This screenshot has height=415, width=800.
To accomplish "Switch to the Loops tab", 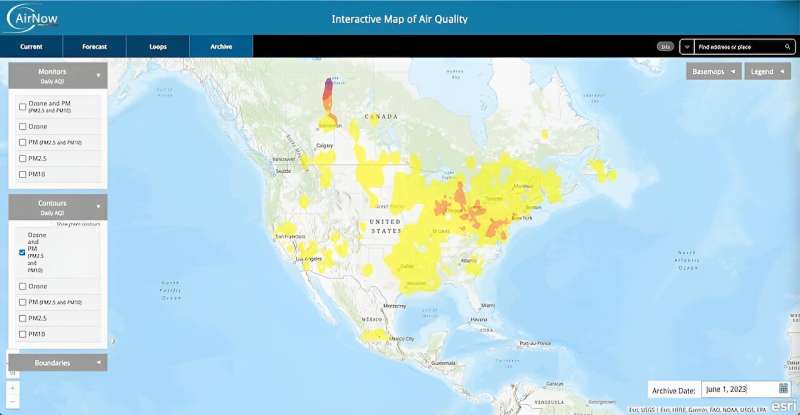I will [x=158, y=47].
